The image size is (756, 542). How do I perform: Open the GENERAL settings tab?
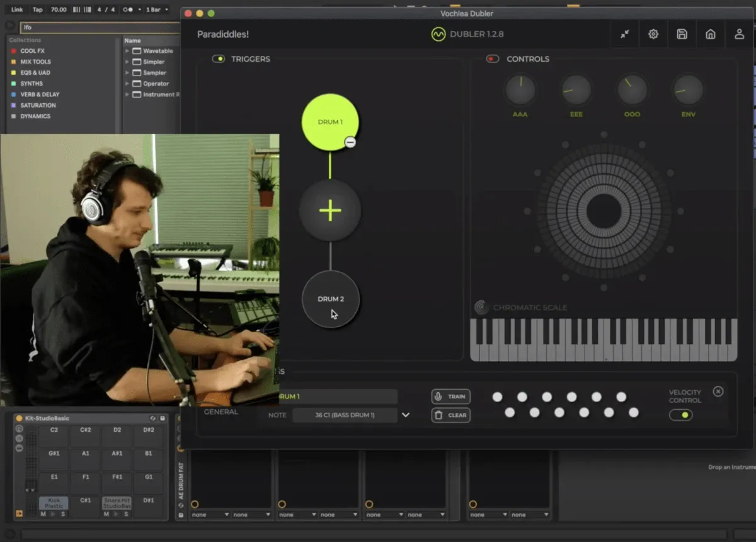pos(220,412)
